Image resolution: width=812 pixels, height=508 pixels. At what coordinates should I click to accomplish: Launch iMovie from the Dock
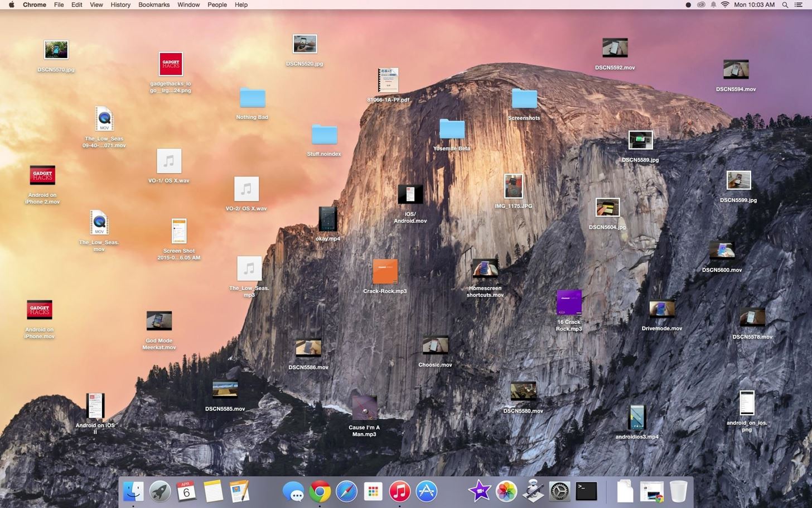[479, 491]
